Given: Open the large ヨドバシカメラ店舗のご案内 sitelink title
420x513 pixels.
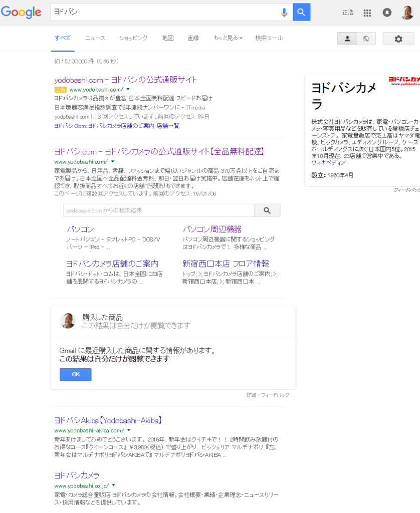Looking at the screenshot, I should pos(112,264).
